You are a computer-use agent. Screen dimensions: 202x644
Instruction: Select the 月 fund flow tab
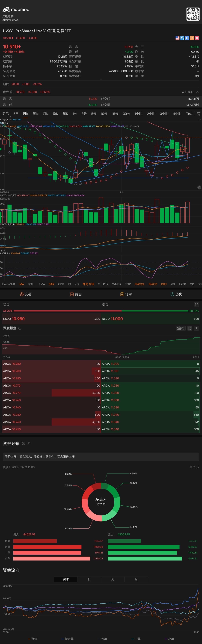click(136, 579)
